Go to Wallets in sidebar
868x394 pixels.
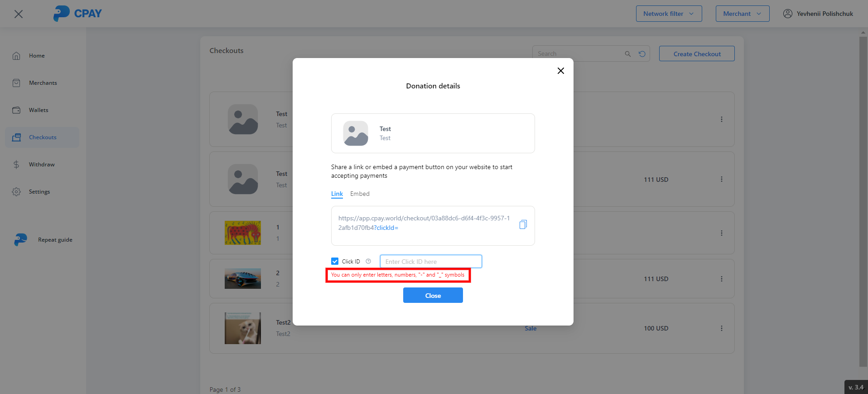tap(39, 110)
